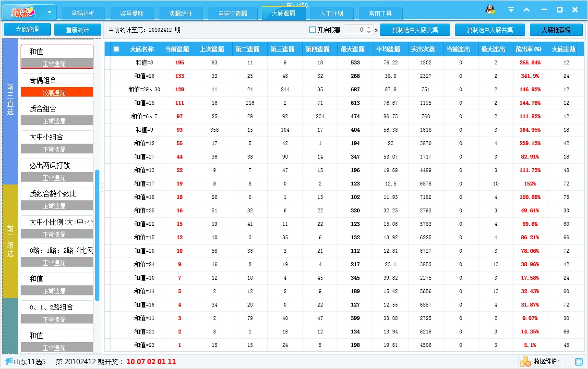
Task: Open the dropdown arrow next to the logo
Action: point(50,11)
